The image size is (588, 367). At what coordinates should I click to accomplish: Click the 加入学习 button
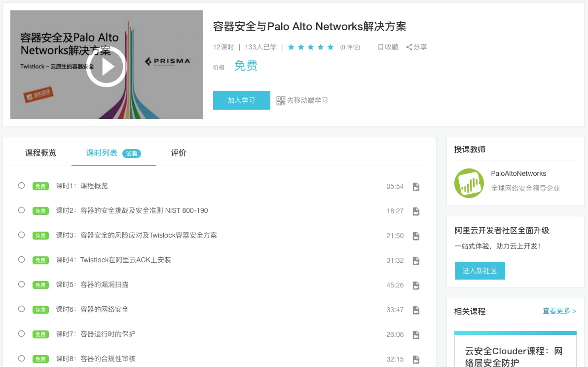coord(241,100)
